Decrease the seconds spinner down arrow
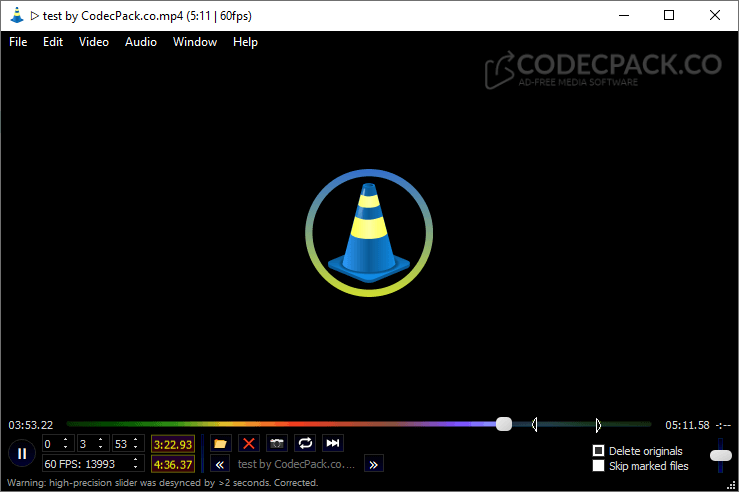739x492 pixels. pos(136,447)
